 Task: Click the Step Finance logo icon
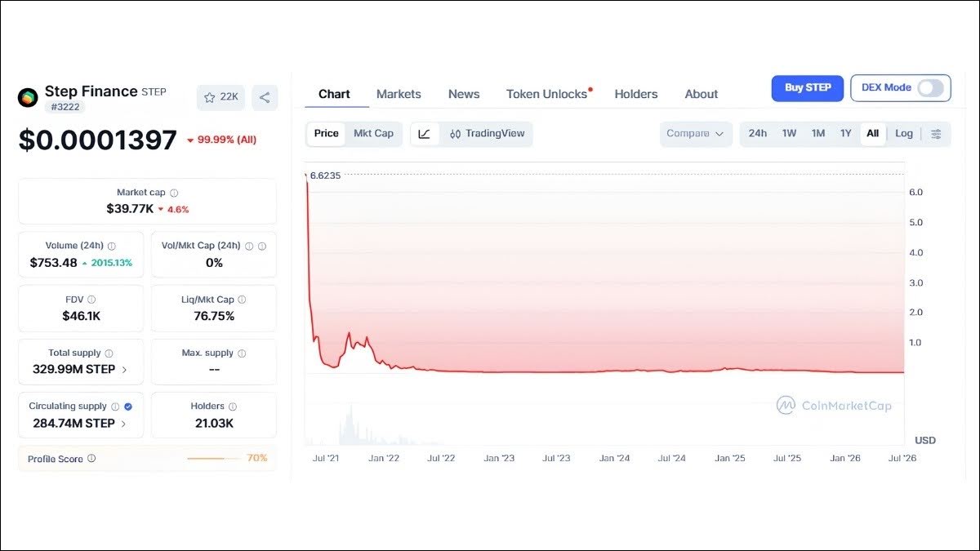28,98
